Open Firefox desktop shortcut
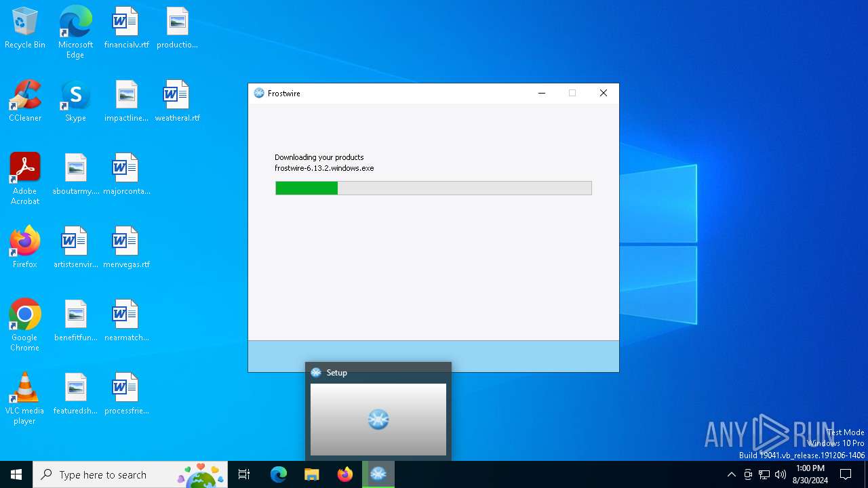868x488 pixels. coord(25,248)
